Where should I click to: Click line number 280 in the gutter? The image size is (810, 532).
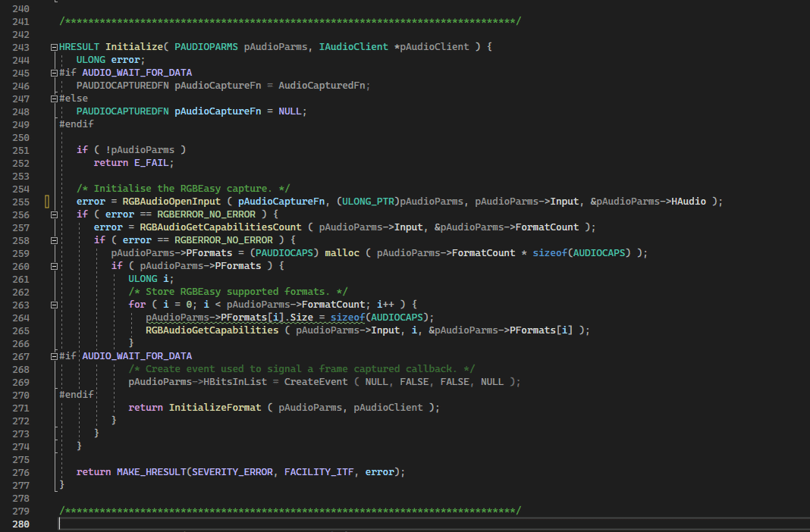pos(20,524)
